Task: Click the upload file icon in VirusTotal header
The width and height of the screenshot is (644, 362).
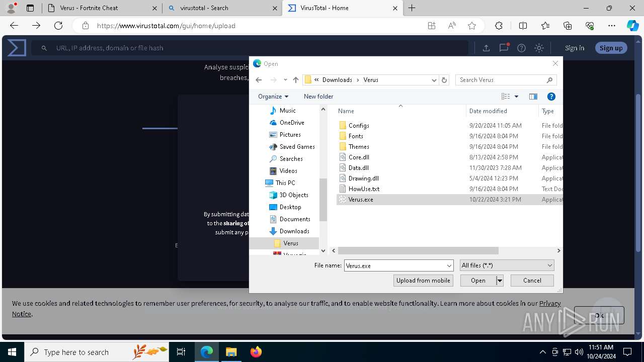Action: (x=486, y=48)
